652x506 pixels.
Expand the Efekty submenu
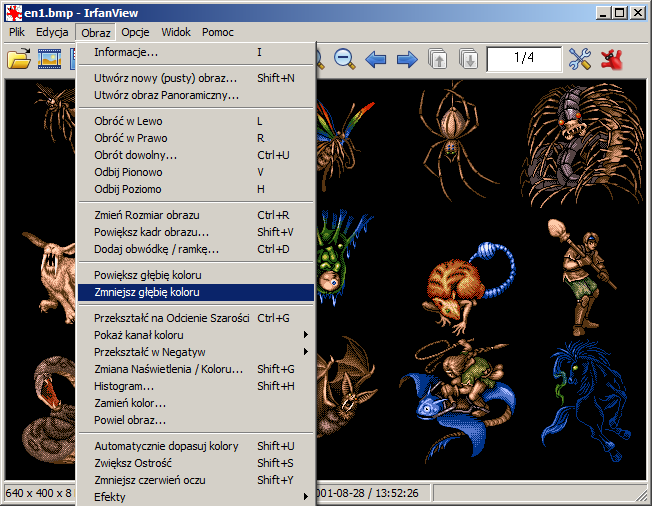click(196, 497)
